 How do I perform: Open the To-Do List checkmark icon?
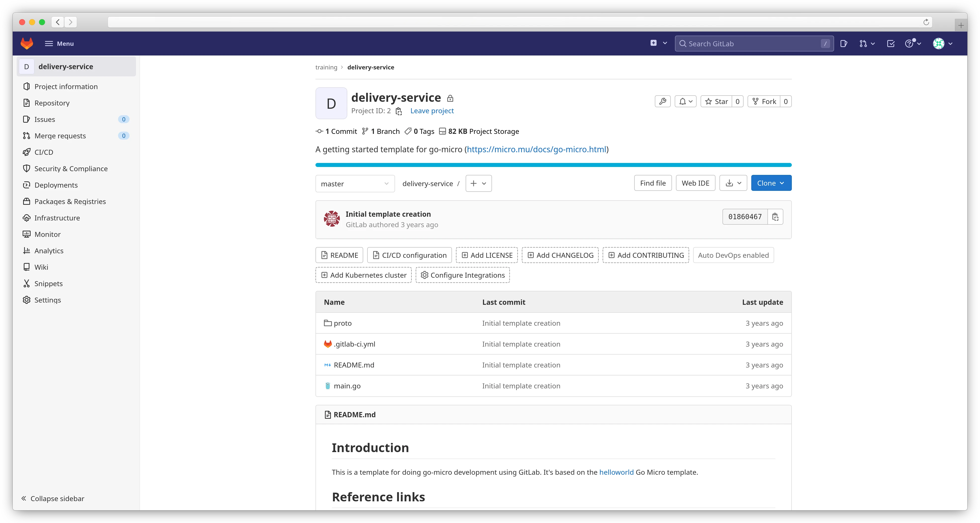pyautogui.click(x=891, y=43)
